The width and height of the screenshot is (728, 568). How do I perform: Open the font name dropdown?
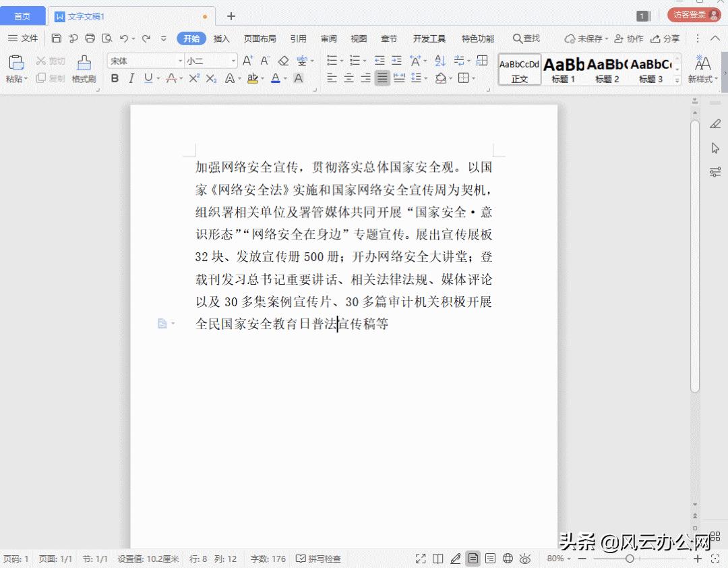tap(180, 59)
